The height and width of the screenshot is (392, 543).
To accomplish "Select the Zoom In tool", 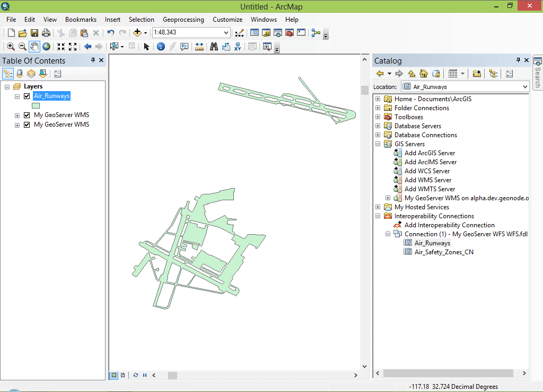I will pos(11,47).
